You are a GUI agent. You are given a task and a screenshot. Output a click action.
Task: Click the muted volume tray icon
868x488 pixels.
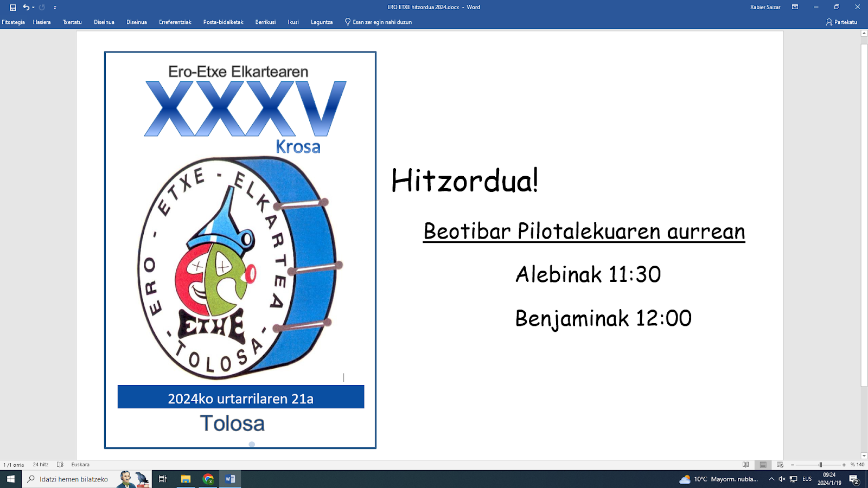click(x=782, y=479)
